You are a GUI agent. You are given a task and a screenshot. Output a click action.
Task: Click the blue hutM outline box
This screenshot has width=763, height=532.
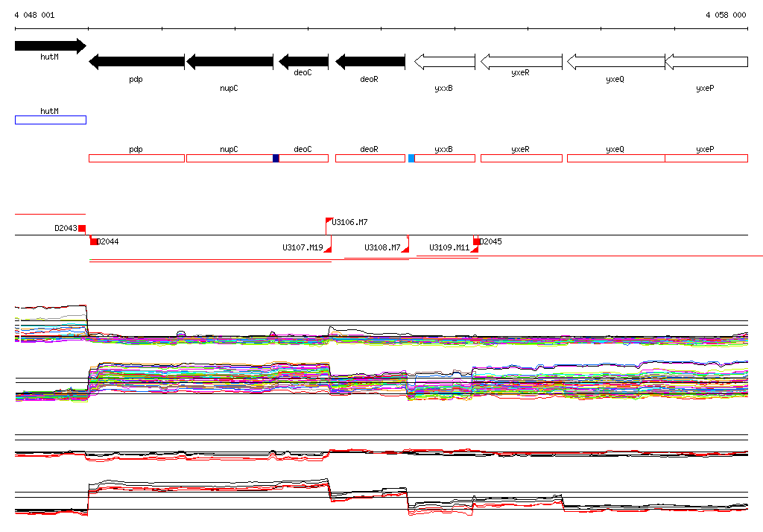[51, 120]
